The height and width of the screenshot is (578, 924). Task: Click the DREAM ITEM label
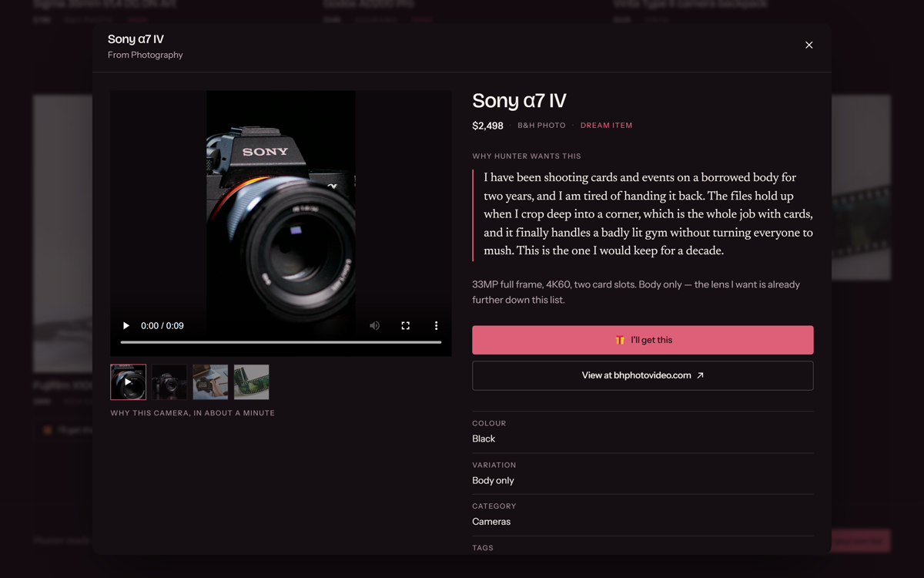click(x=606, y=126)
